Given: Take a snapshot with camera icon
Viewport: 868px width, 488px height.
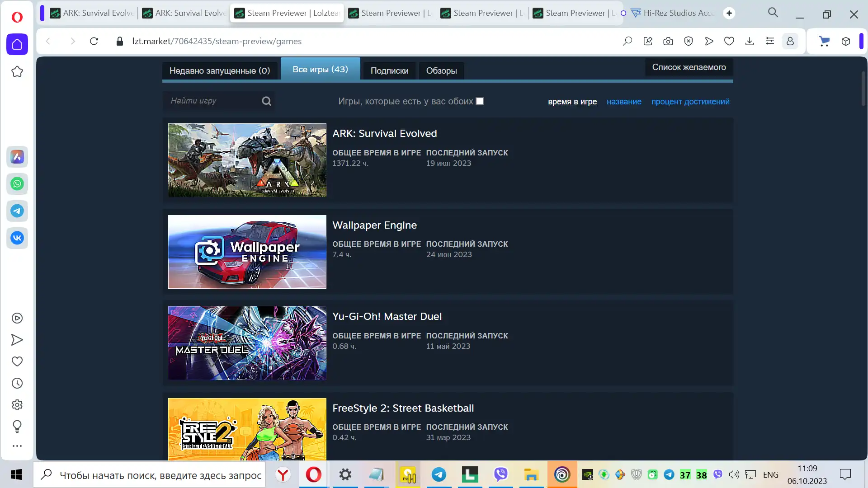Looking at the screenshot, I should click(668, 41).
